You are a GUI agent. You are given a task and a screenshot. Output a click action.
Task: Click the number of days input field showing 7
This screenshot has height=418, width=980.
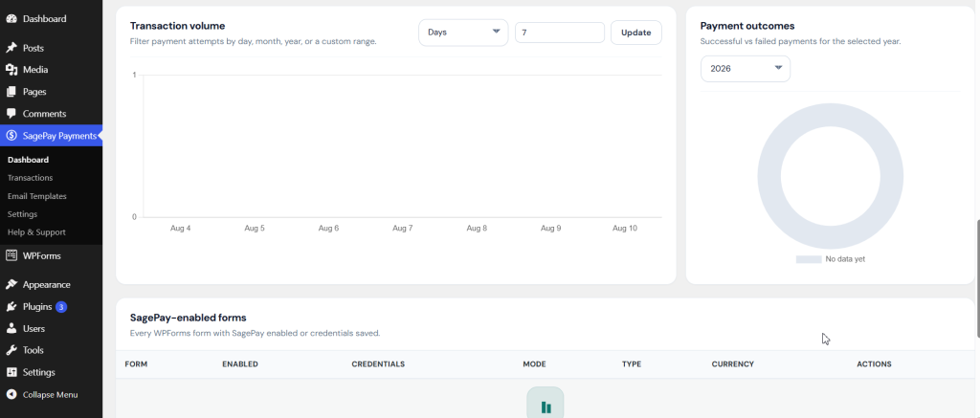point(559,33)
